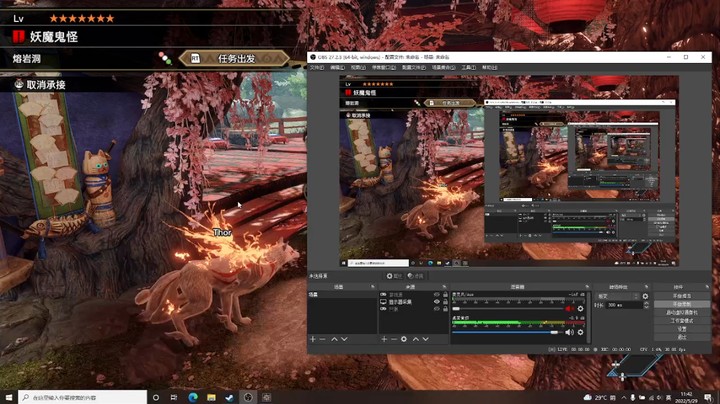
Task: Click the source Properties button above the docks
Action: [x=394, y=276]
